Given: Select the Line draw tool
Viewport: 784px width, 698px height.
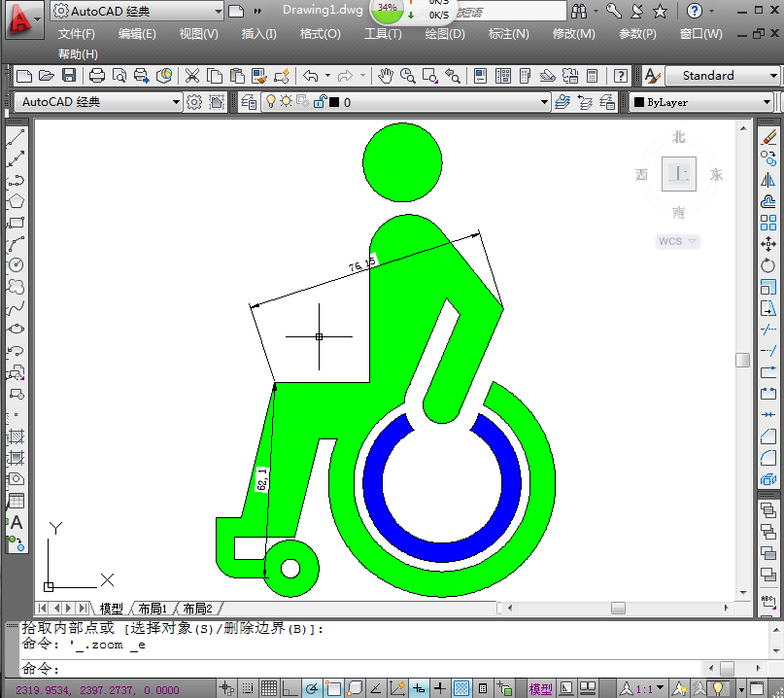Looking at the screenshot, I should coord(16,138).
